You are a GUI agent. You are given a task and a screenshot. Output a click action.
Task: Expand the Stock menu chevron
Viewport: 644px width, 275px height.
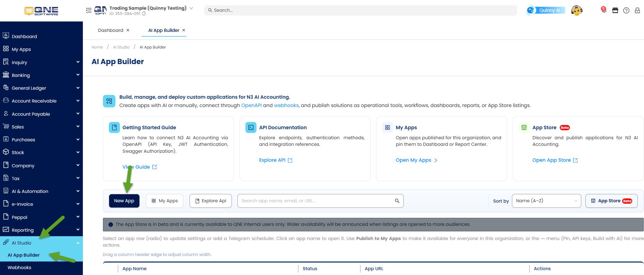pyautogui.click(x=78, y=152)
